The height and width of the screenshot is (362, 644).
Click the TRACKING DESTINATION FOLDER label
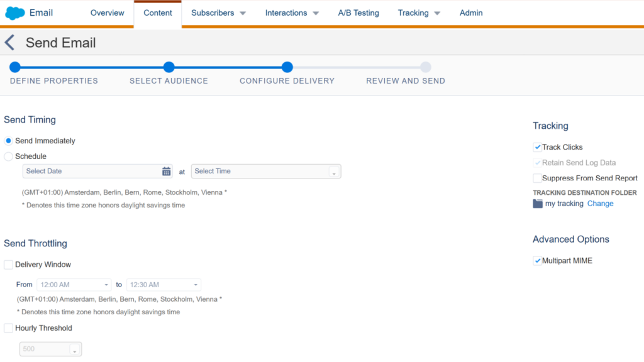click(x=584, y=192)
